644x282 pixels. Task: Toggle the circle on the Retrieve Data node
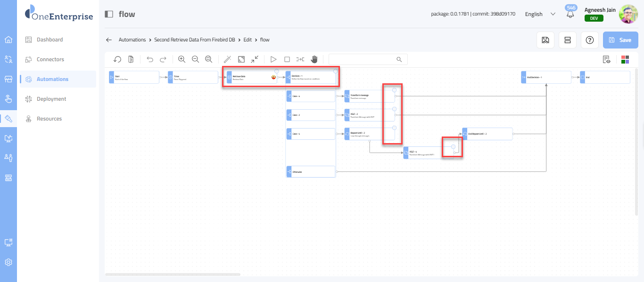tap(277, 71)
